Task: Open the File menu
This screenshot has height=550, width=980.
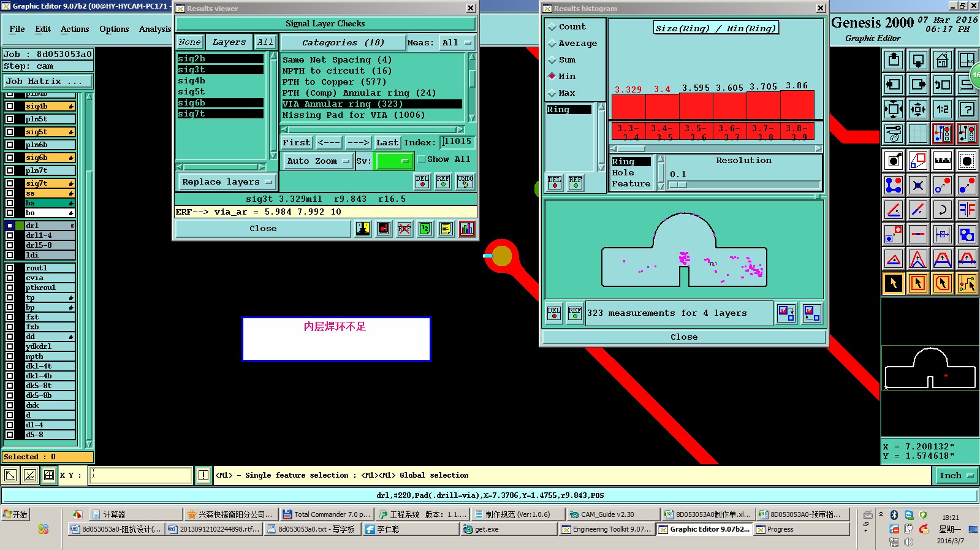Action: pos(17,29)
